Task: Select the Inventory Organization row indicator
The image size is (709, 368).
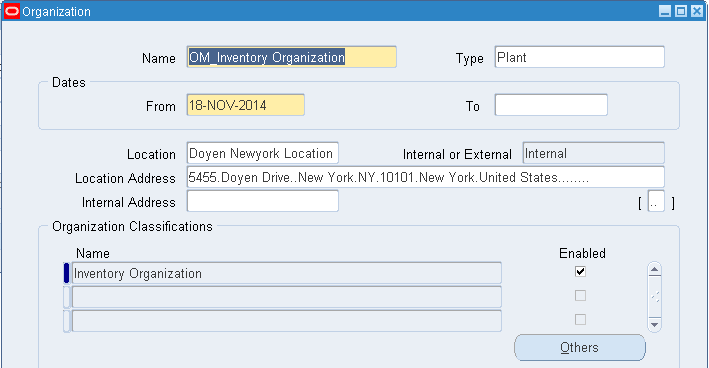Action: [66, 273]
